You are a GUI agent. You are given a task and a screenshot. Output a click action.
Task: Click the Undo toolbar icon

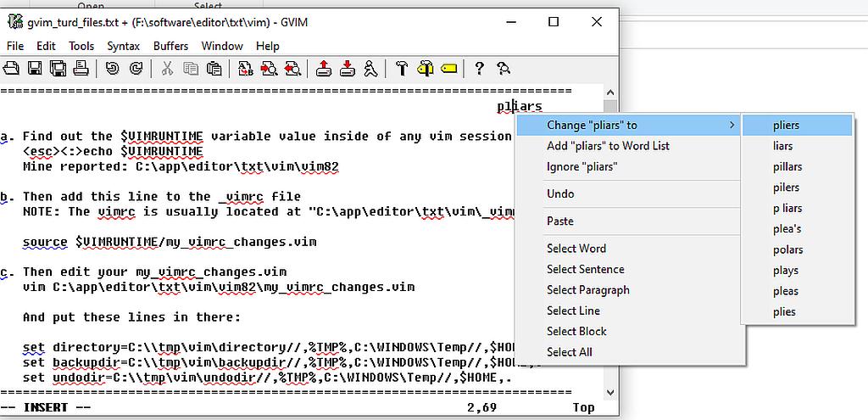pyautogui.click(x=113, y=69)
